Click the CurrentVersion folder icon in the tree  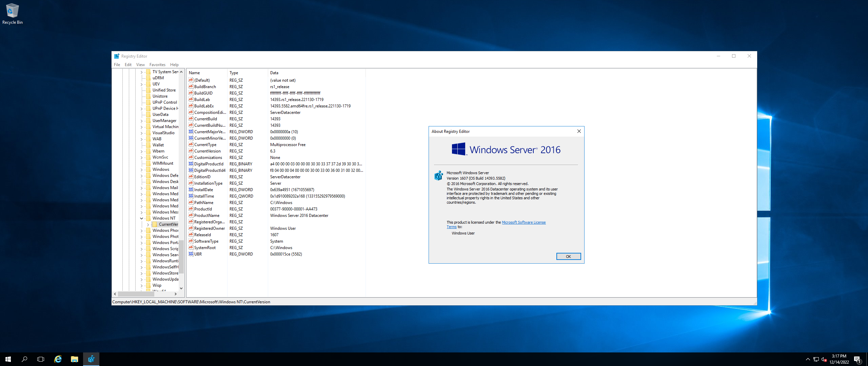coord(155,224)
